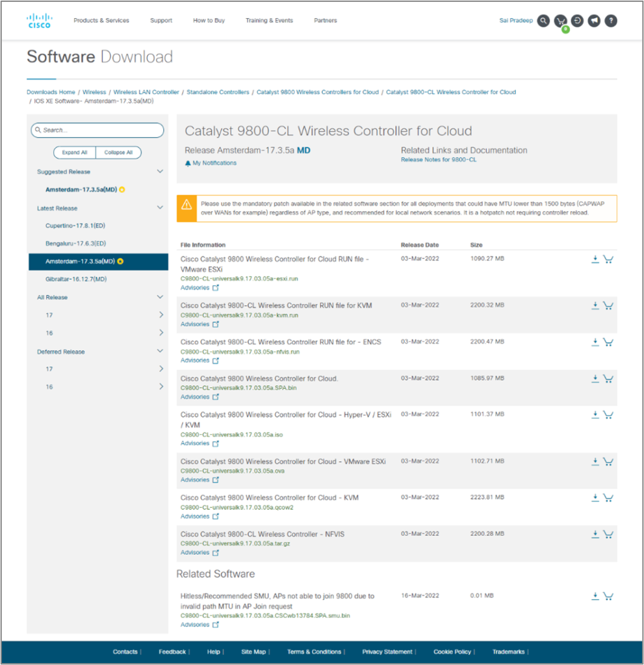Click the Cisco logo

click(40, 21)
